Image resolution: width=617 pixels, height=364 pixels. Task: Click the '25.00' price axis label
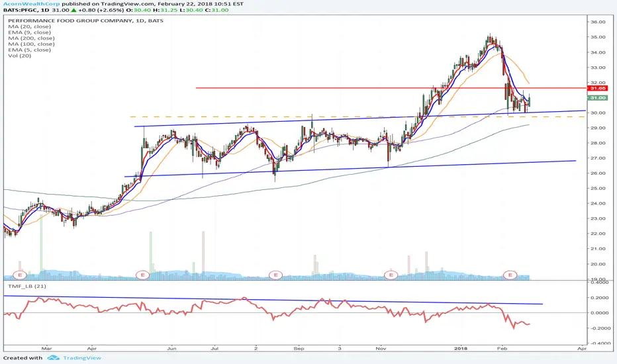tap(598, 188)
